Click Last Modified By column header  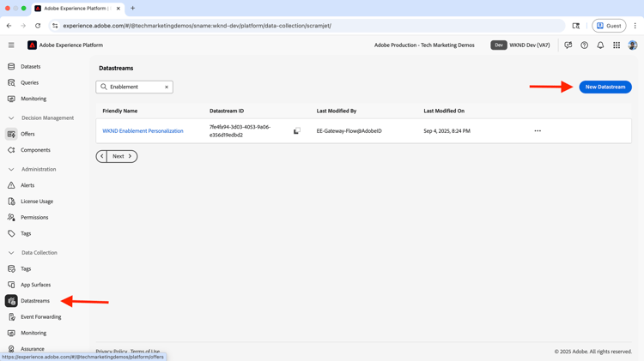coord(337,111)
